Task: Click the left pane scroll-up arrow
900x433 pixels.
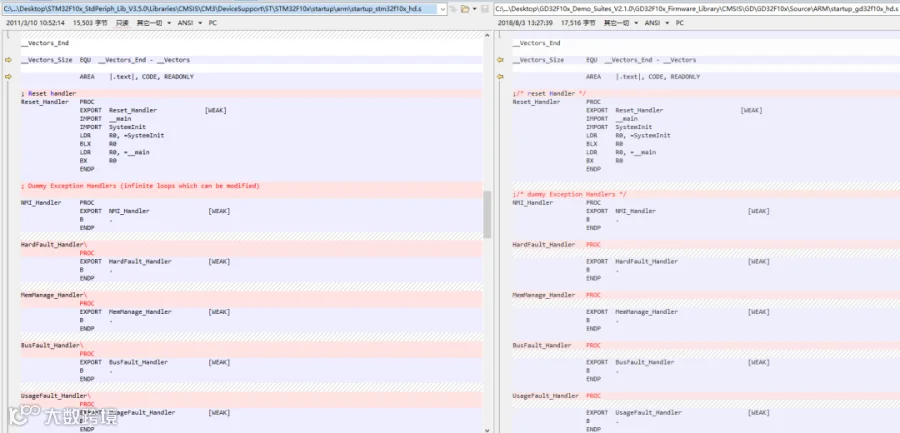Action: pos(487,36)
